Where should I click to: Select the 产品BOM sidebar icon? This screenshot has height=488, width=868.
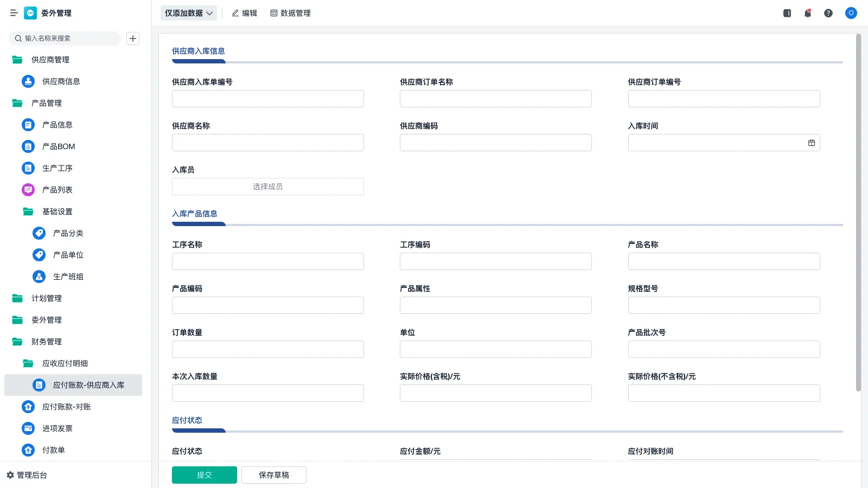pos(28,146)
